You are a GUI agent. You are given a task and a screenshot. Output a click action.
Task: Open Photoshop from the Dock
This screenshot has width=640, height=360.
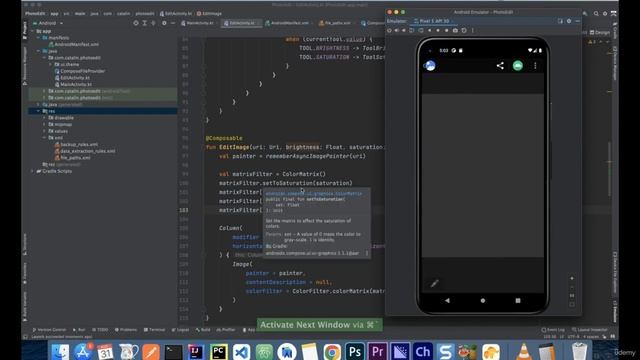[355, 351]
